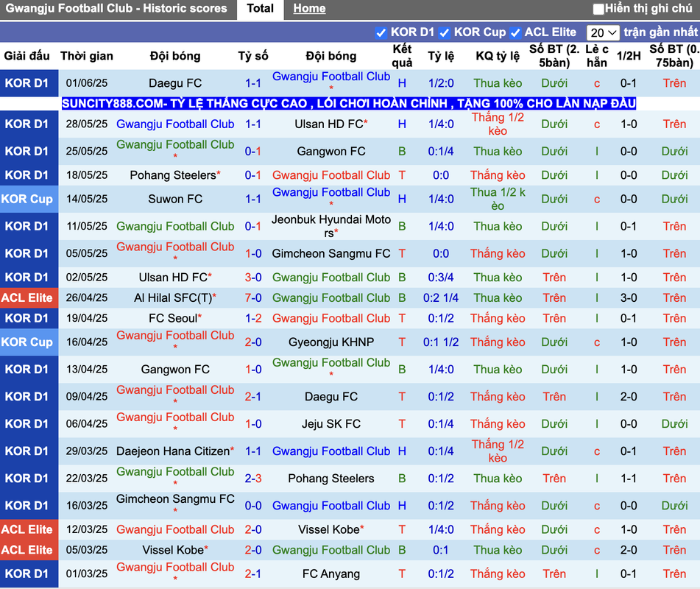This screenshot has width=700, height=589.
Task: Select Suwon FC in 14/05/25 match
Action: tap(175, 199)
